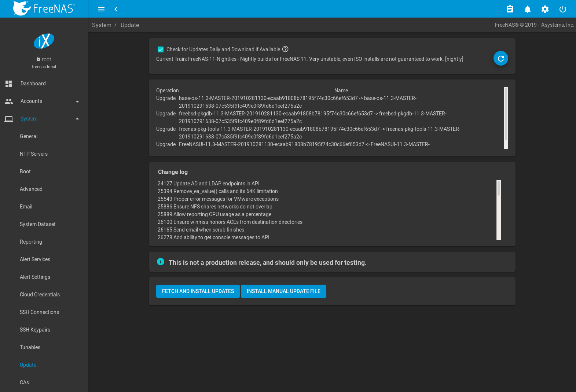
Task: Click the blue refresh updates button
Action: pos(500,58)
